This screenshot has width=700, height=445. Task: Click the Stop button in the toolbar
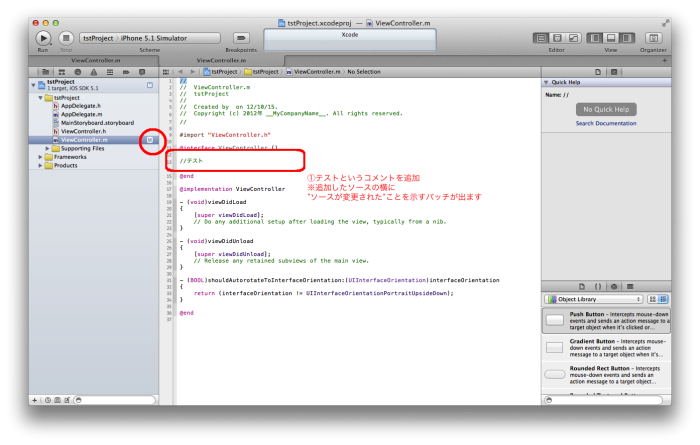(66, 38)
